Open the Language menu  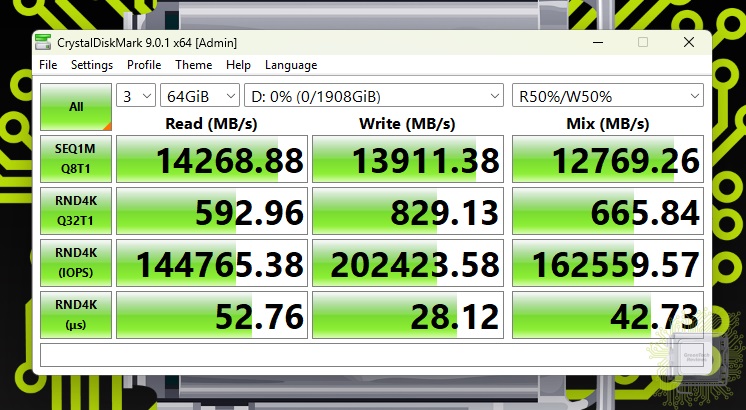[x=291, y=65]
